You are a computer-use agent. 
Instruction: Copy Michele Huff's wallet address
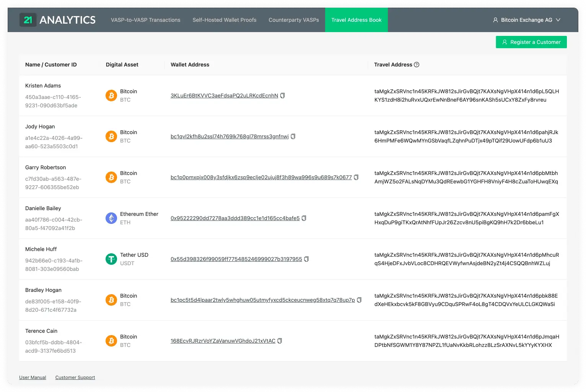tap(306, 259)
